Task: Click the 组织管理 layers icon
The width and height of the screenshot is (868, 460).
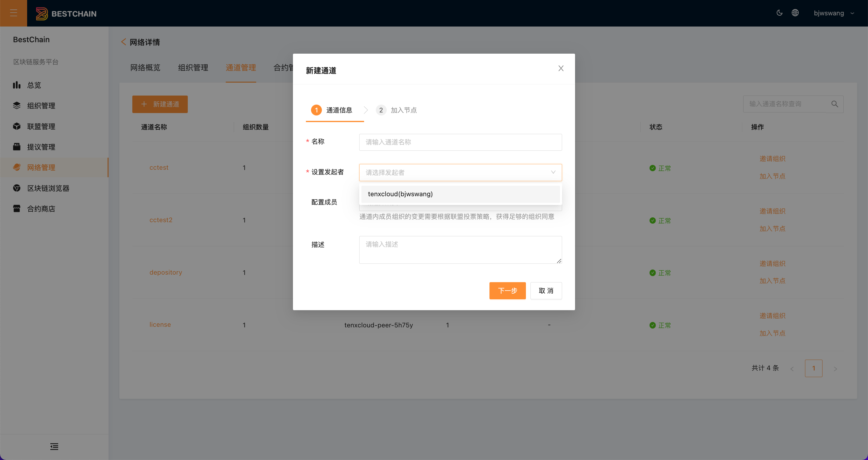Action: point(17,106)
